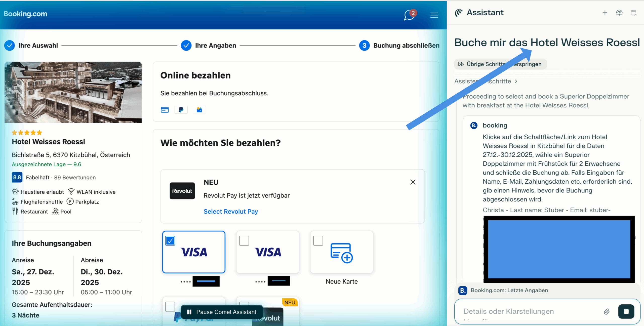The height and width of the screenshot is (326, 644).
Task: Open the Booking.com hamburger menu
Action: point(434,15)
